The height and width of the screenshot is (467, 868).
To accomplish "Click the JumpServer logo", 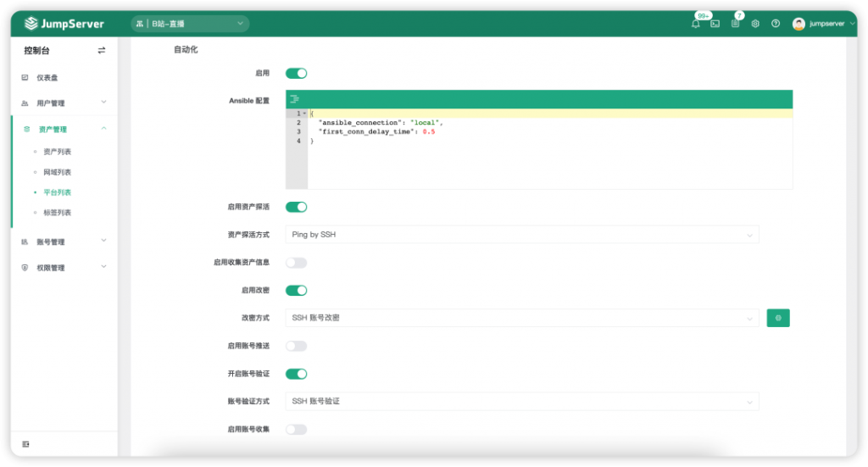I will (x=64, y=23).
